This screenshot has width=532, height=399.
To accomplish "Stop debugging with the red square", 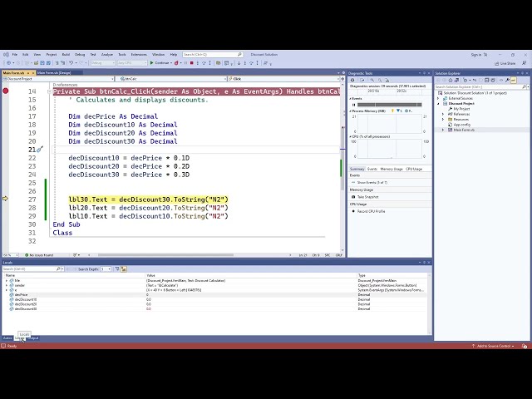I will point(192,63).
